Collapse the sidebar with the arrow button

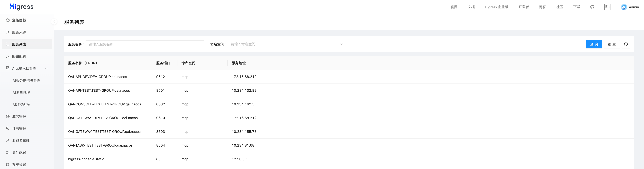54,21
